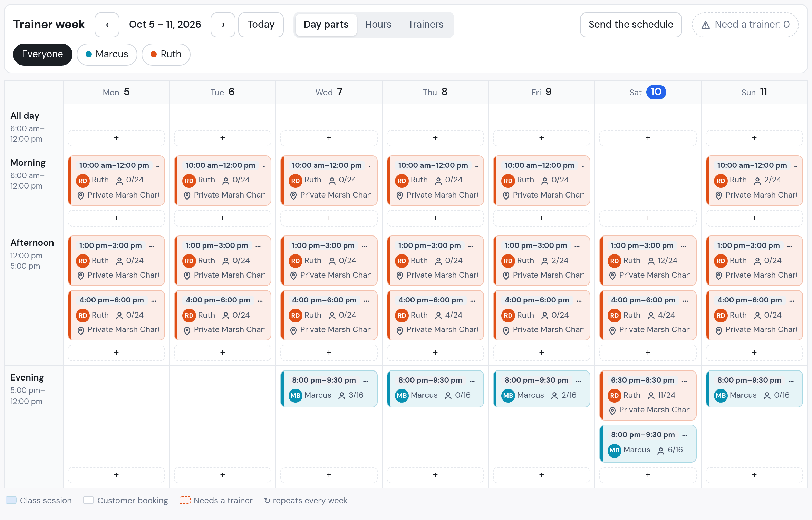Jump to Today
The image size is (812, 520).
(261, 25)
